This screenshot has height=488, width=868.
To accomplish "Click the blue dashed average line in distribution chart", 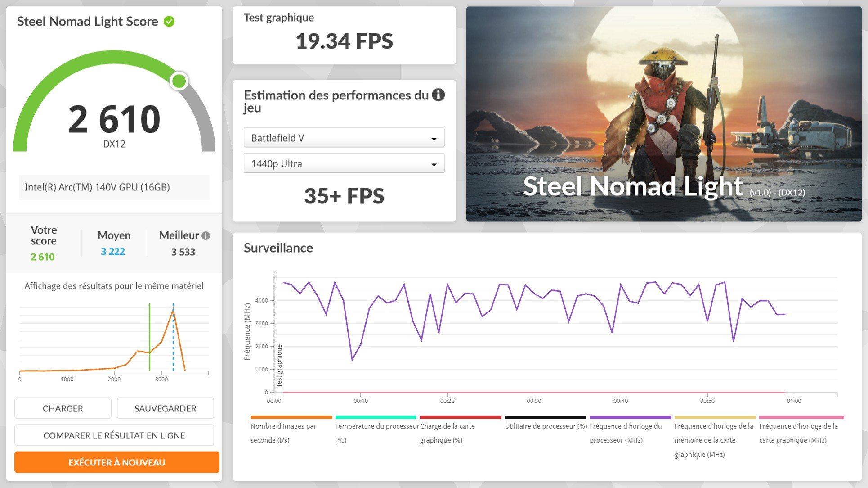I will coord(173,337).
